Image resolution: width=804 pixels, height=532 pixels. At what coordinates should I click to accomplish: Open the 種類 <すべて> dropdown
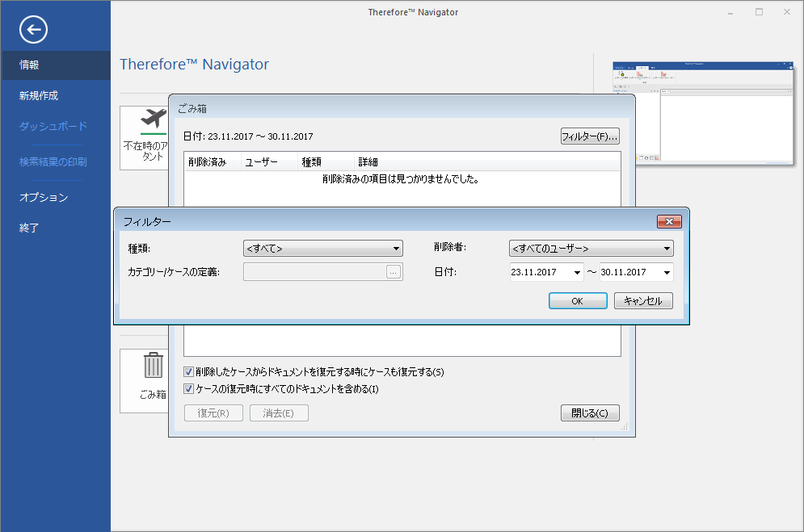click(x=323, y=249)
